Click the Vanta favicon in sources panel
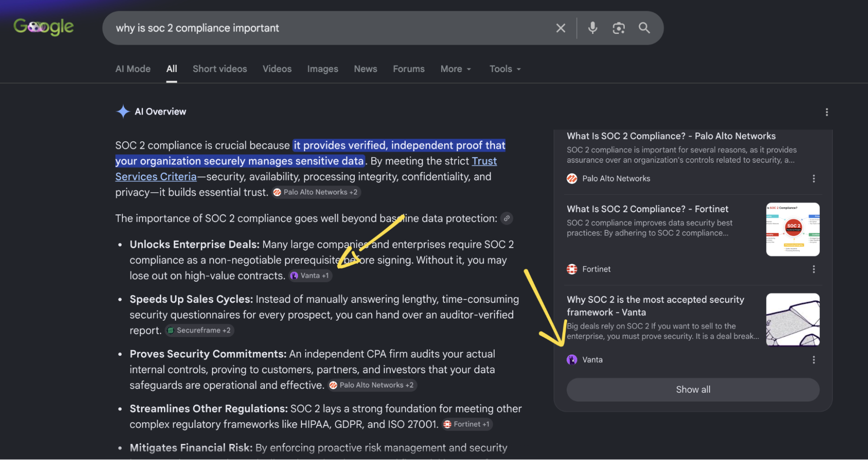Screen dimensions: 868x460 [572, 360]
